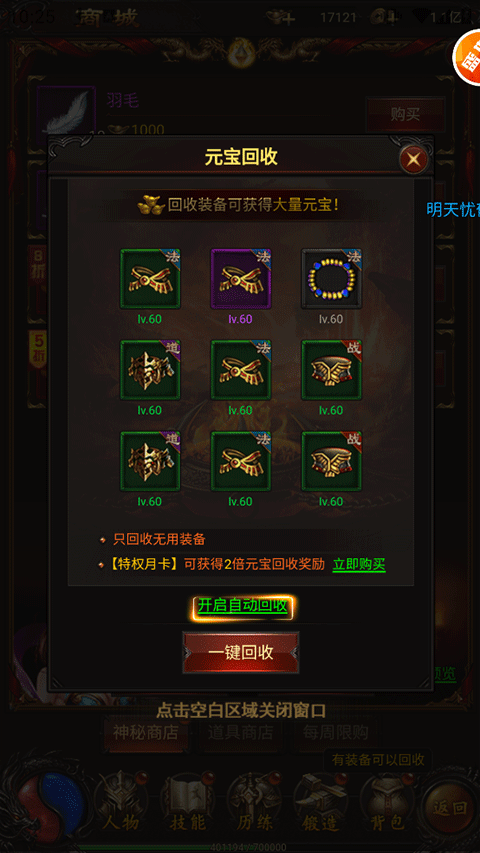The width and height of the screenshot is (480, 853).
Task: Tap the 返回 return button
Action: click(x=450, y=808)
